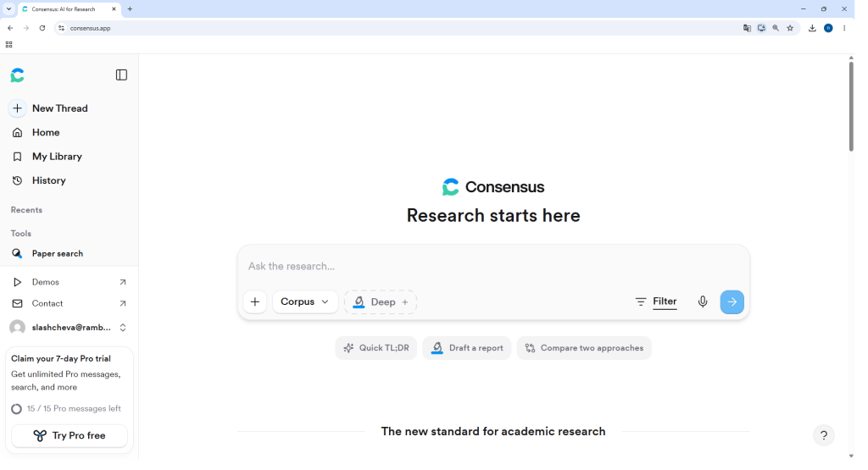The image size is (868, 470).
Task: Click "Claim your 7-day Pro trial" text
Action: [61, 359]
